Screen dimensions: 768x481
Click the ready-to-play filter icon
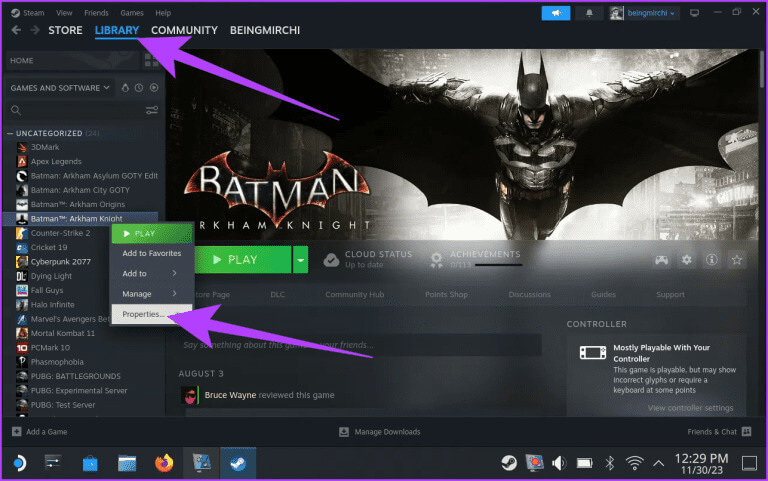point(154,88)
